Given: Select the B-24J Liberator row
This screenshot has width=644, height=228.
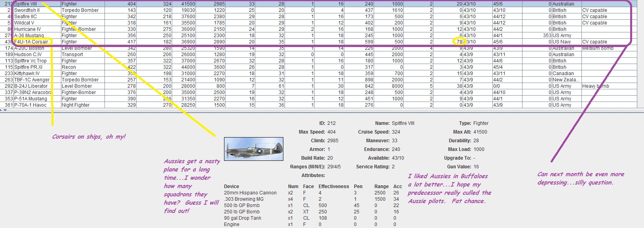Looking at the screenshot, I should tap(318, 86).
